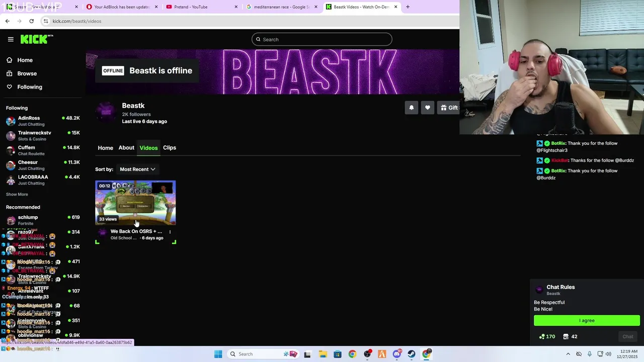Viewport: 644px width, 362px height.
Task: Open the chat shop icon showing 42
Action: click(570, 337)
